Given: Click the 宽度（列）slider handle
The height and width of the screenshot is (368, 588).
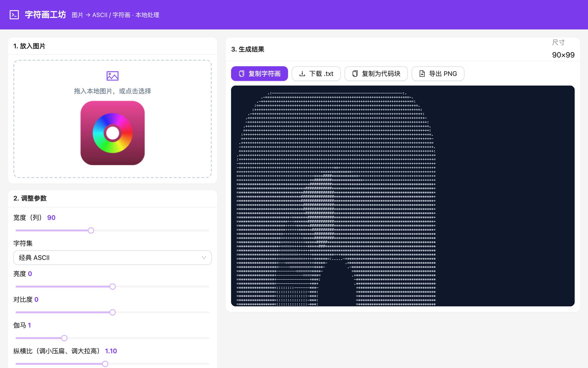Looking at the screenshot, I should point(91,230).
